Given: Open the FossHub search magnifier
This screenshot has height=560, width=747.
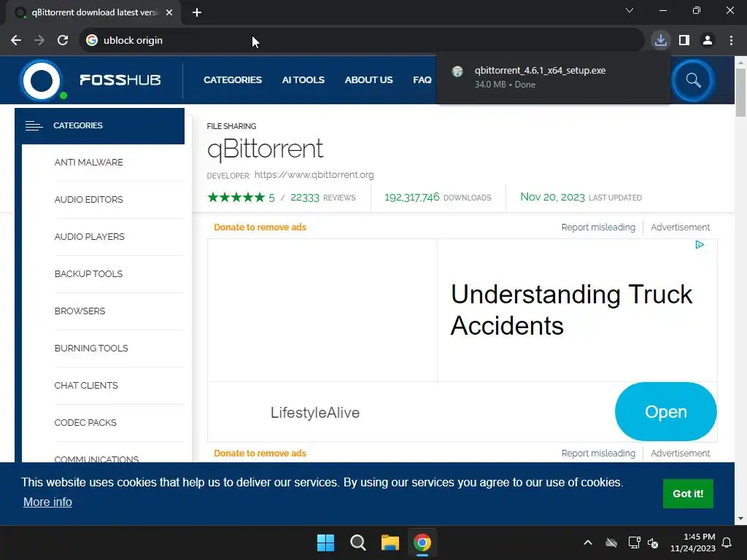Looking at the screenshot, I should pos(693,80).
